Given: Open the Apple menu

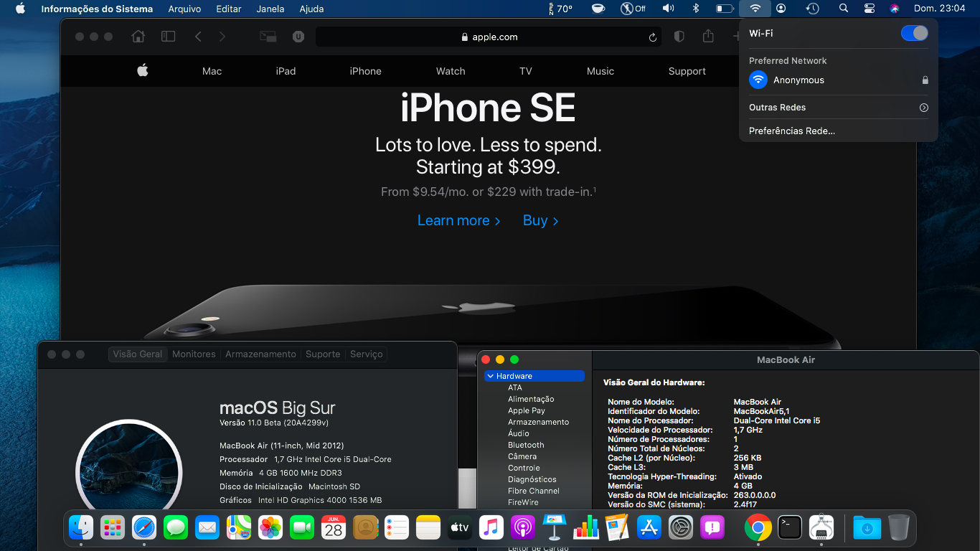Looking at the screenshot, I should pyautogui.click(x=20, y=9).
